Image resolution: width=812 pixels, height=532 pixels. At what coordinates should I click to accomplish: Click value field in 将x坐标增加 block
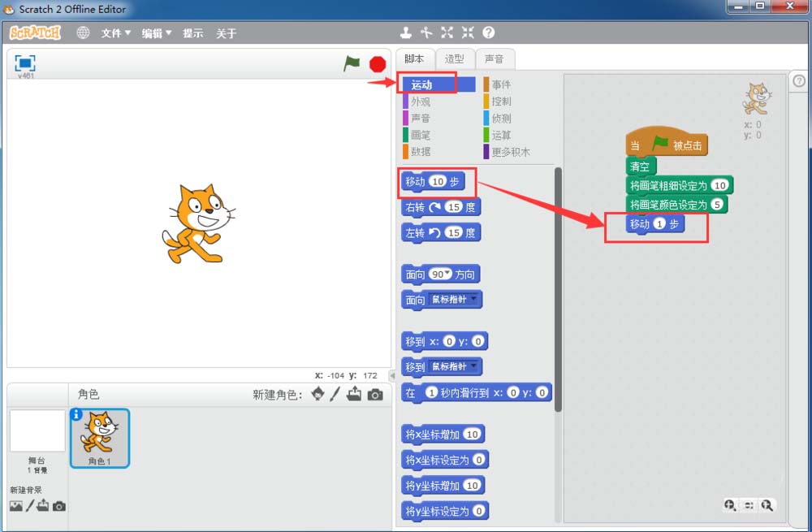click(472, 434)
